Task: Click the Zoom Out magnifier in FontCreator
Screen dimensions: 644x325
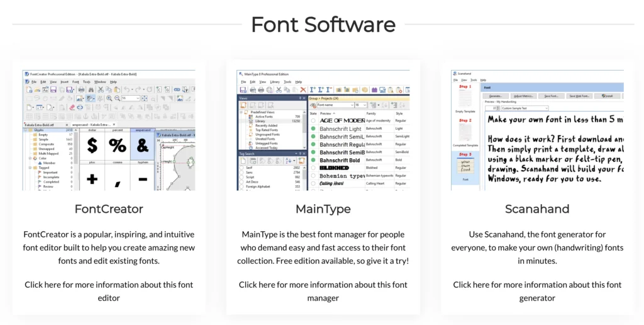Action: (118, 99)
